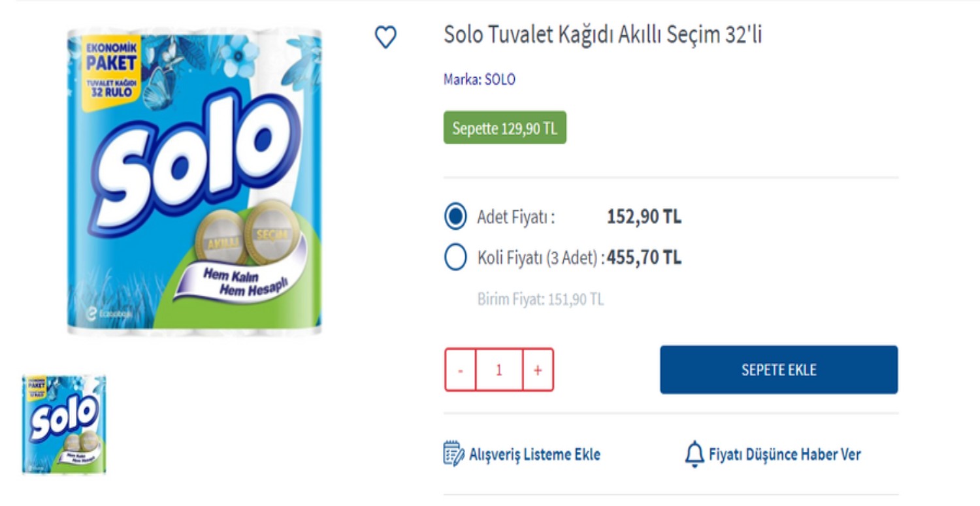This screenshot has width=980, height=506.
Task: Expand the product details section below
Action: pos(670,496)
